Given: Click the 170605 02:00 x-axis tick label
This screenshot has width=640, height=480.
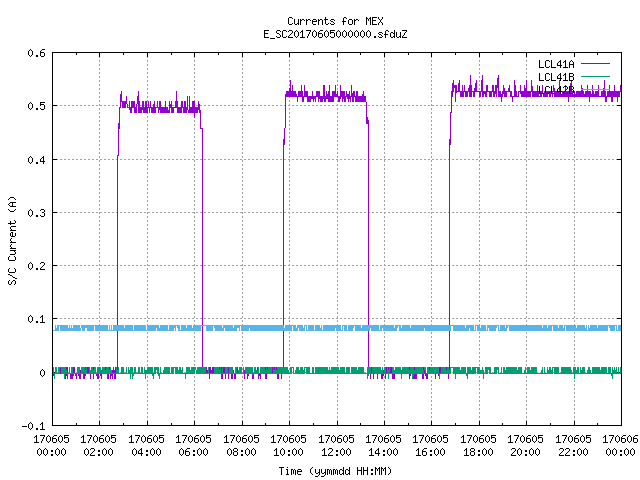Looking at the screenshot, I should 98,445.
